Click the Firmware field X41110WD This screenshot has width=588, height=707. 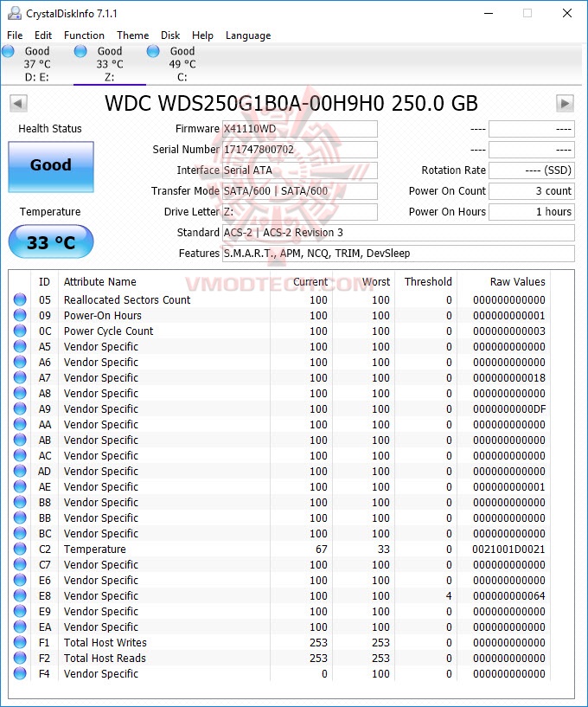[x=300, y=129]
